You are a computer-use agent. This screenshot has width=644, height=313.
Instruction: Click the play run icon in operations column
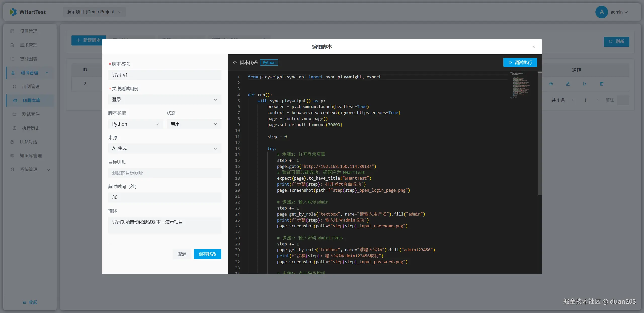point(585,84)
